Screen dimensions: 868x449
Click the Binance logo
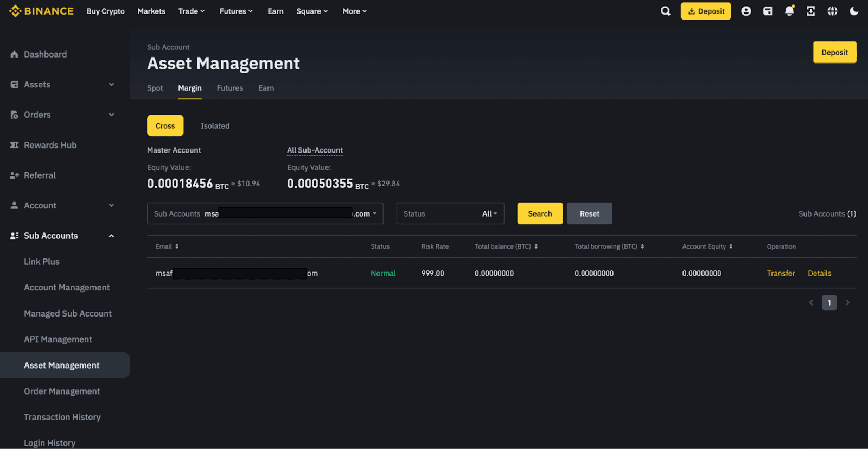click(x=41, y=11)
